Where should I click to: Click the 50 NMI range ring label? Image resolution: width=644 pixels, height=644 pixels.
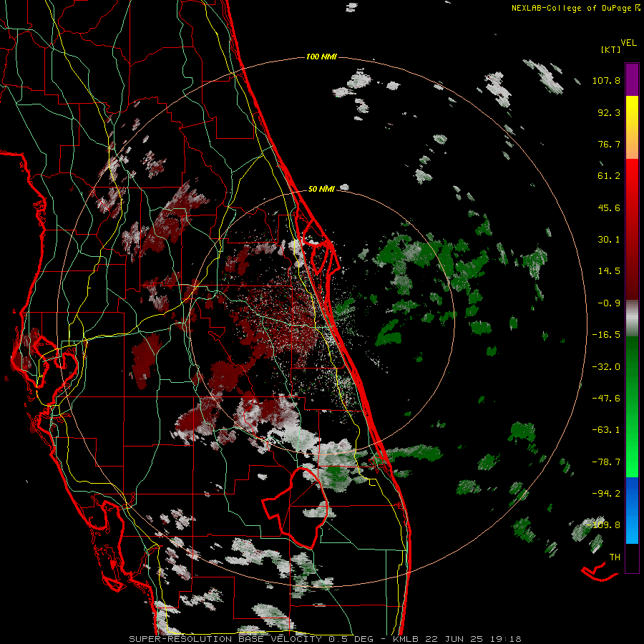(321, 189)
